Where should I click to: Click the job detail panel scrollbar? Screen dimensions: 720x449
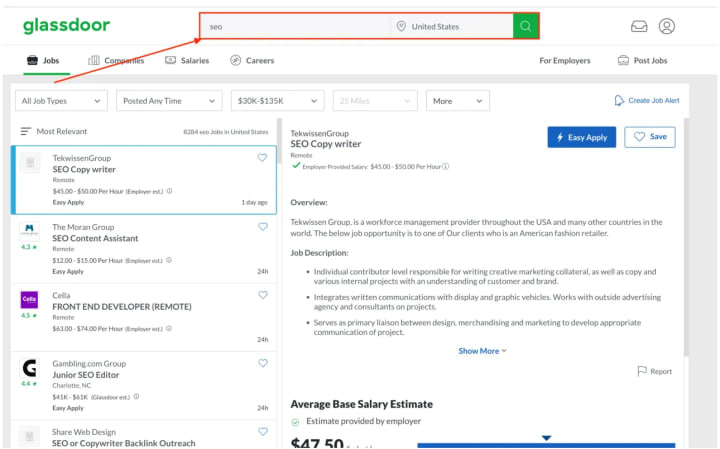(x=686, y=236)
